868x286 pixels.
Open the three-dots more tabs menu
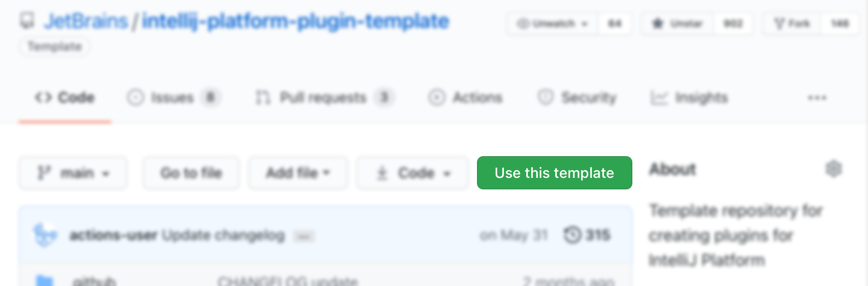click(x=817, y=98)
